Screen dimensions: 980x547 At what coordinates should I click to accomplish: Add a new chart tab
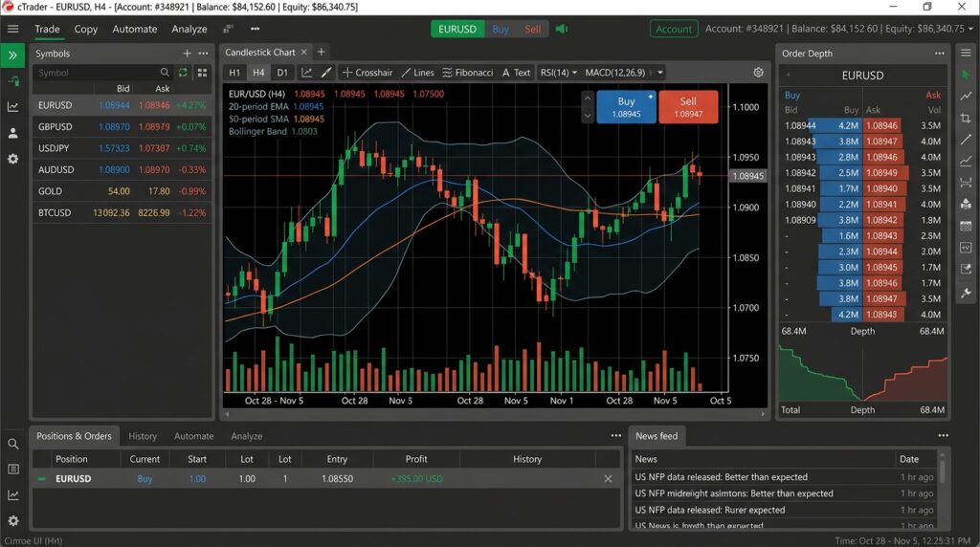click(321, 53)
